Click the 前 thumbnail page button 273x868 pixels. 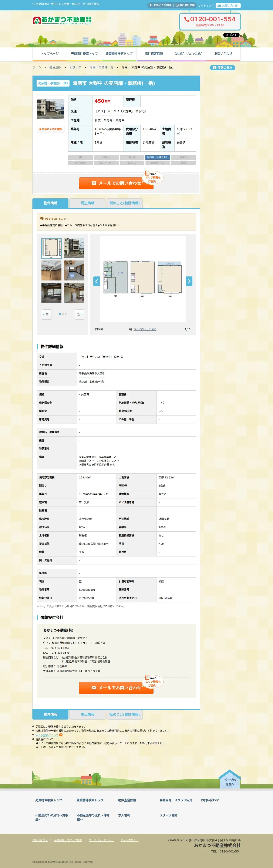tap(46, 314)
